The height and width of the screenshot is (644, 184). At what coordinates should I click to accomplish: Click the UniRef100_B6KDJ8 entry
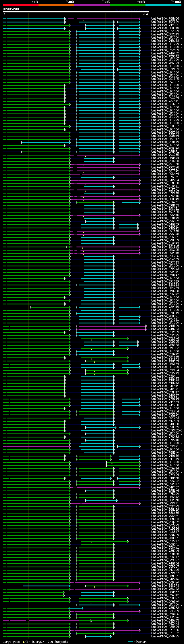(x=165, y=132)
